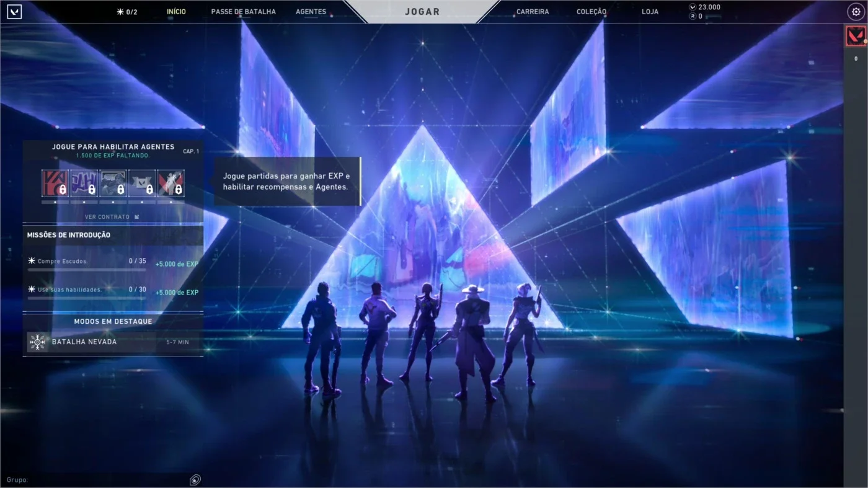
Task: Click the Radianite Points currency icon
Action: coord(693,16)
